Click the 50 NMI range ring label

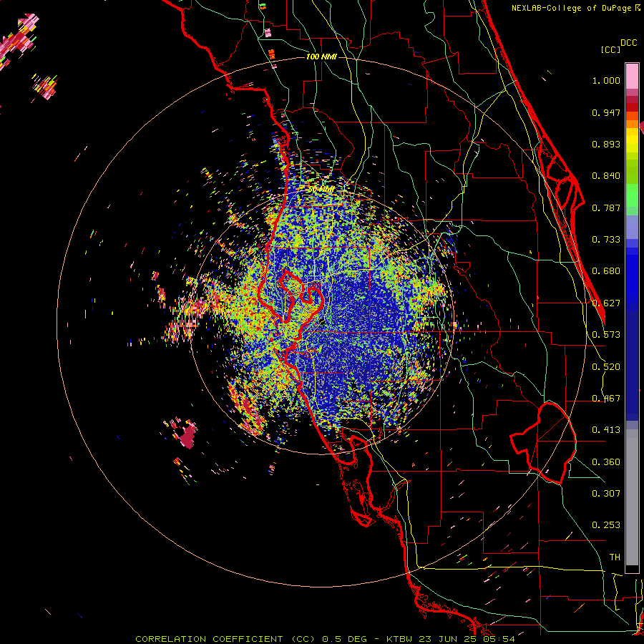(x=321, y=190)
